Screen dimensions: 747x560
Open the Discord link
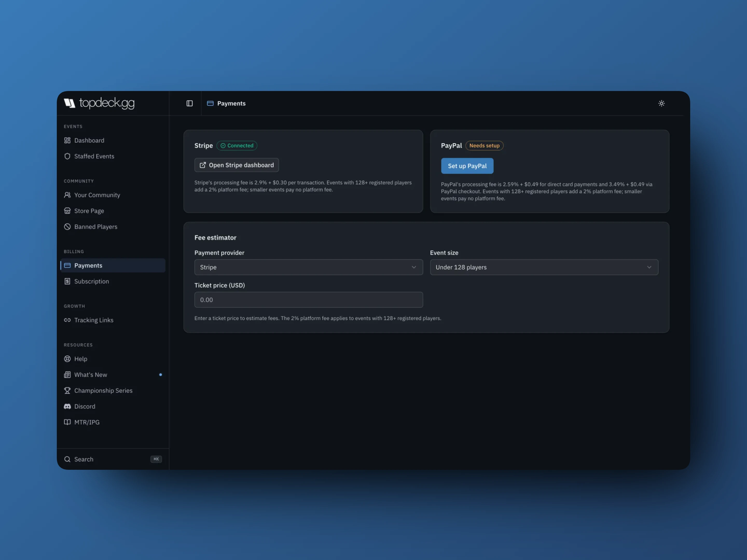click(113, 407)
